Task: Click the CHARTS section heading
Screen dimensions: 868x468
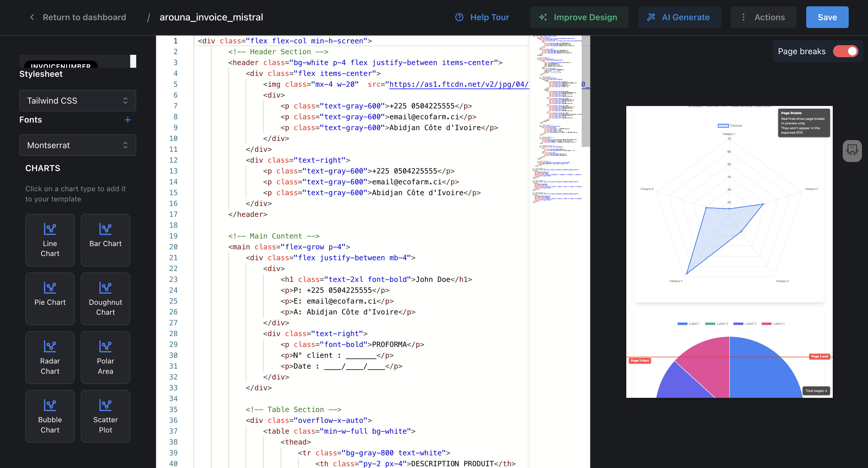Action: click(x=43, y=168)
